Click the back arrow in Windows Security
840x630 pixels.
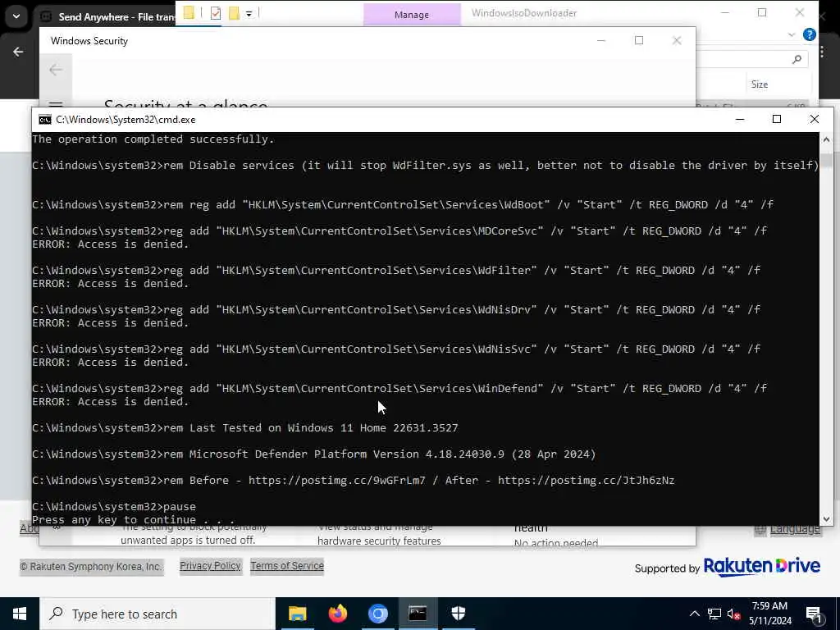(x=56, y=70)
